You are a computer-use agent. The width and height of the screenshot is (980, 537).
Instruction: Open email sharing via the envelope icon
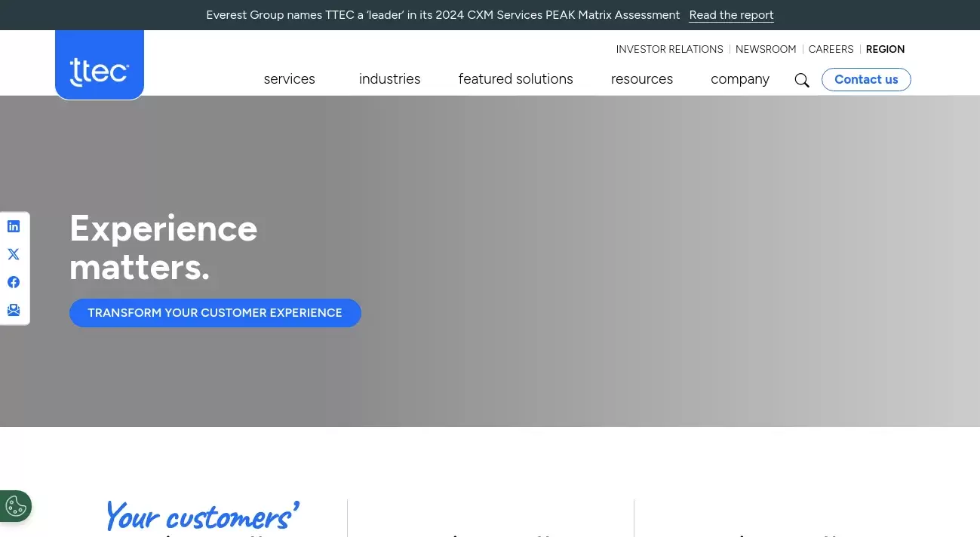14,309
